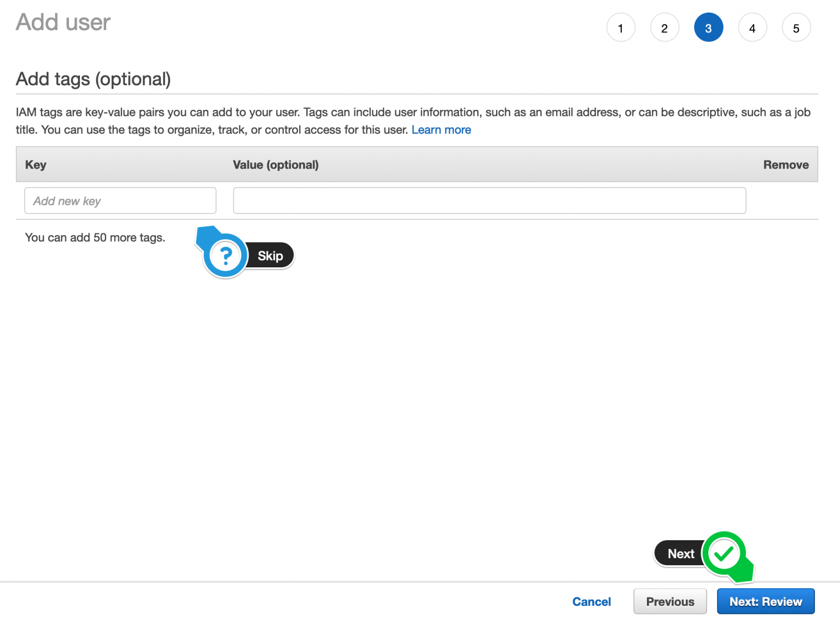This screenshot has width=840, height=620.
Task: Click the Skip annotation bubble
Action: [x=270, y=255]
